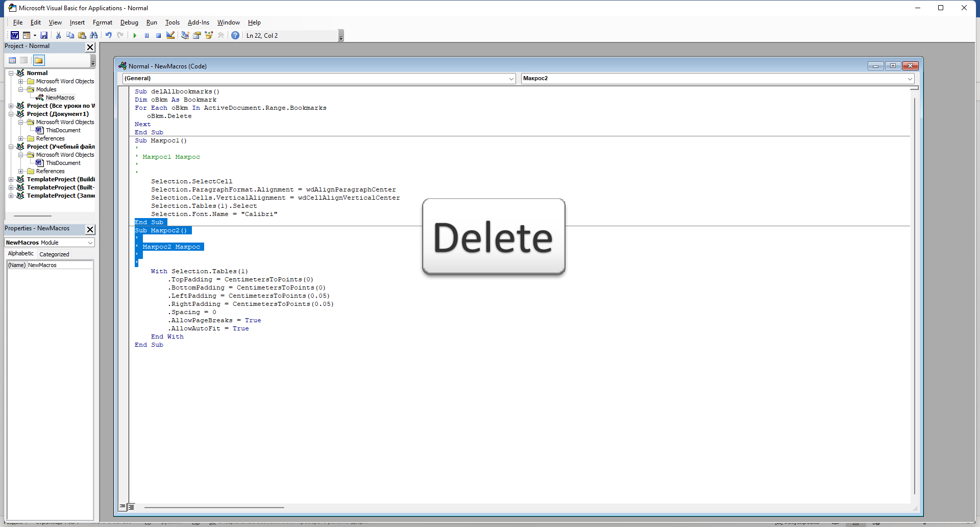
Task: Select the NewMacros module in the tree
Action: 60,98
